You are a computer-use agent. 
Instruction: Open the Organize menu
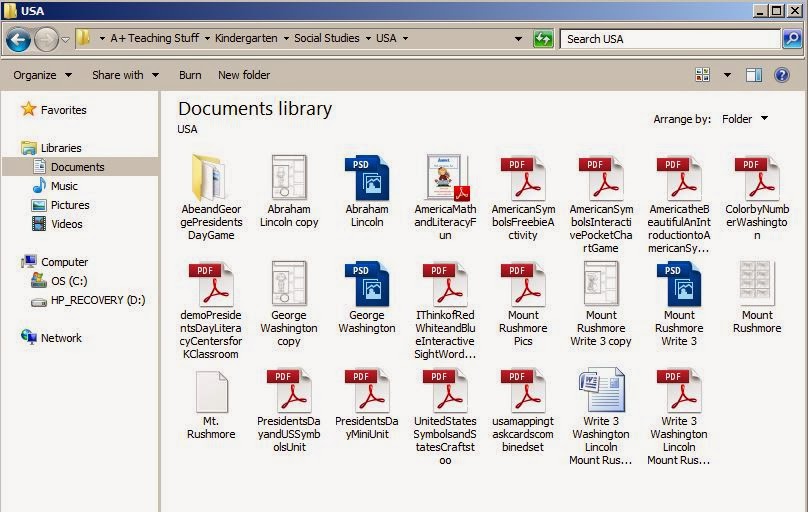tap(42, 75)
